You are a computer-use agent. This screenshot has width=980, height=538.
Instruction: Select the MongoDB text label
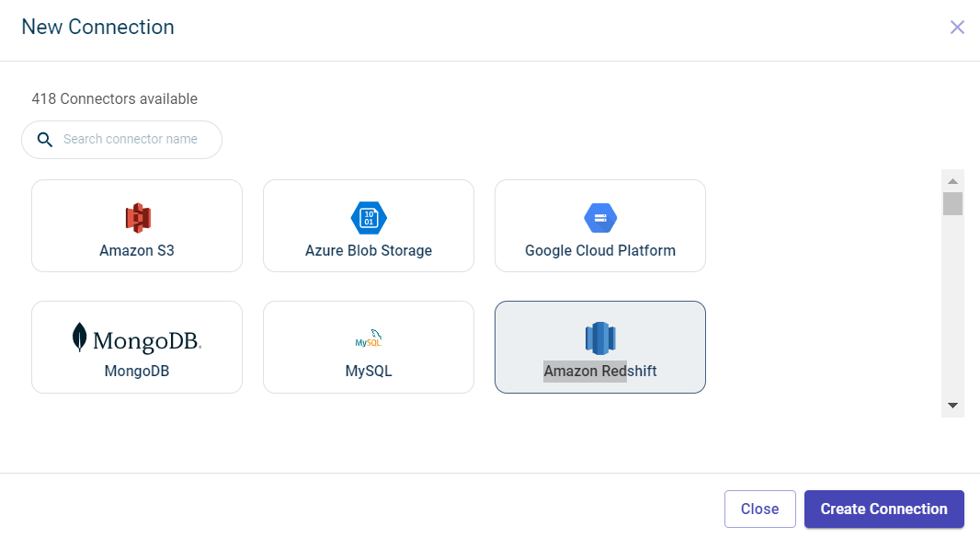tap(137, 372)
